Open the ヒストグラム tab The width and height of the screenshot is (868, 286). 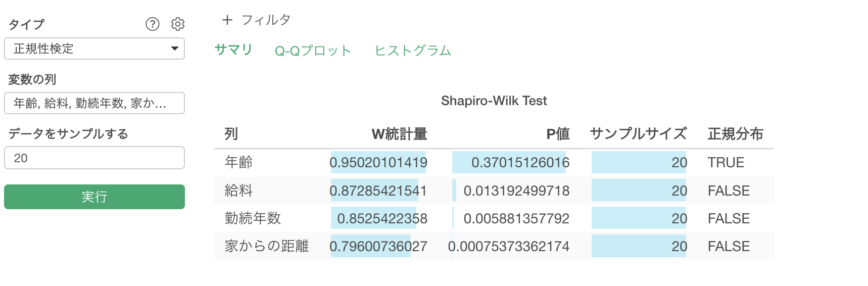click(x=413, y=51)
